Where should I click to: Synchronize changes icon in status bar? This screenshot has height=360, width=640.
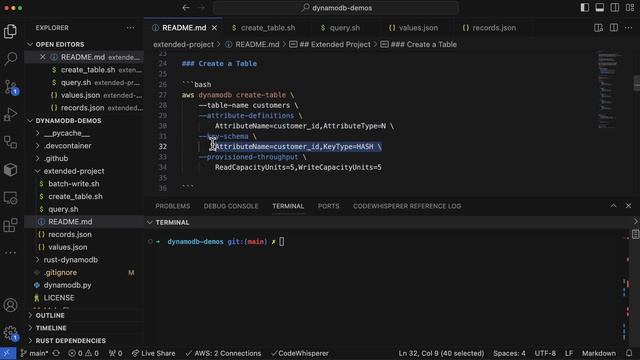pyautogui.click(x=56, y=353)
